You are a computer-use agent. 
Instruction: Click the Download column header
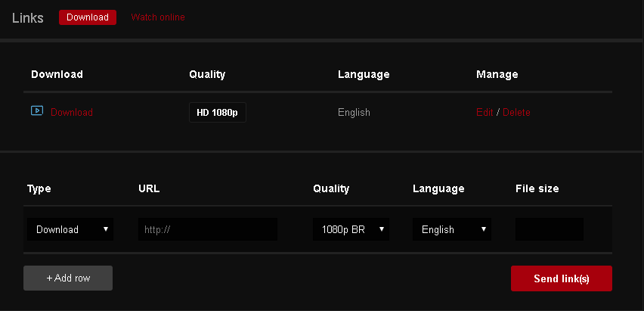pyautogui.click(x=57, y=74)
